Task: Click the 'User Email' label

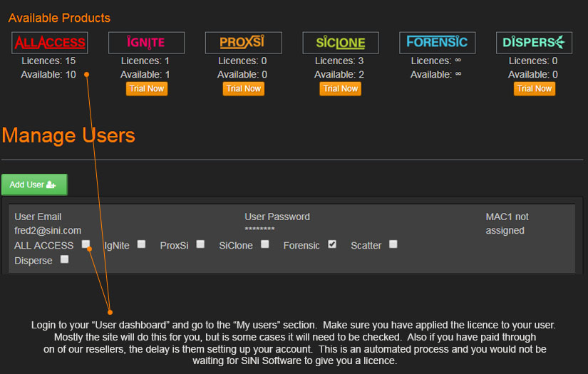Action: pyautogui.click(x=38, y=217)
